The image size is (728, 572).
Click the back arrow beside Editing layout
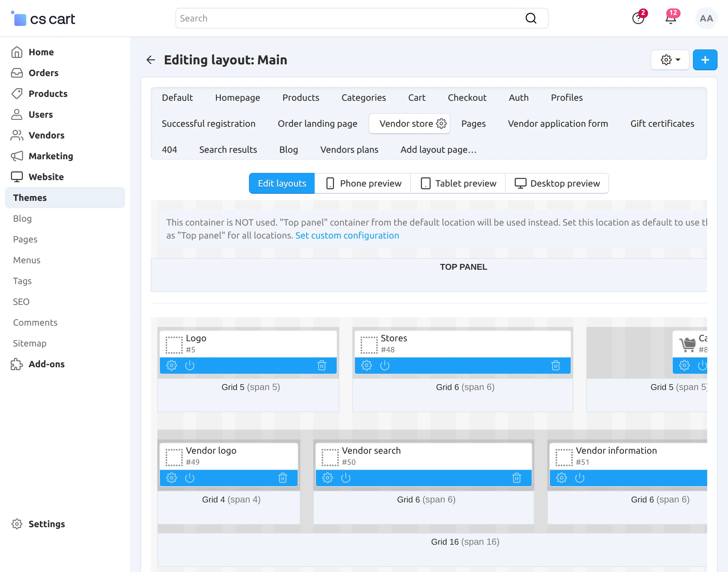(x=151, y=60)
